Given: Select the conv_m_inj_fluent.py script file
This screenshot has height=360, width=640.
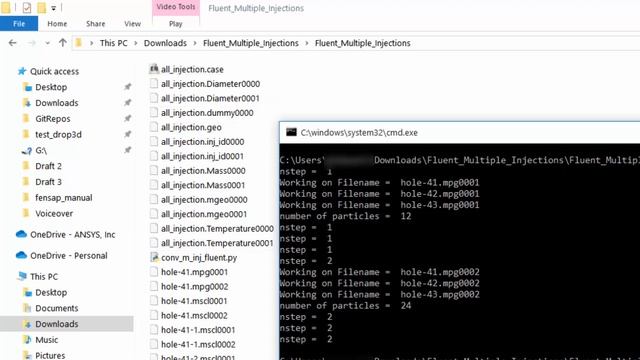Looking at the screenshot, I should (x=199, y=258).
